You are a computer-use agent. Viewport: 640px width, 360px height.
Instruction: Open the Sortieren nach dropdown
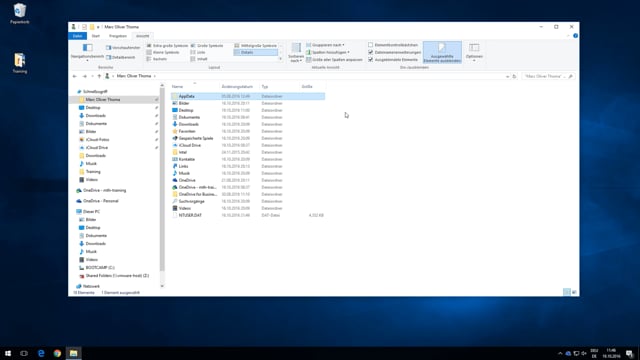296,53
